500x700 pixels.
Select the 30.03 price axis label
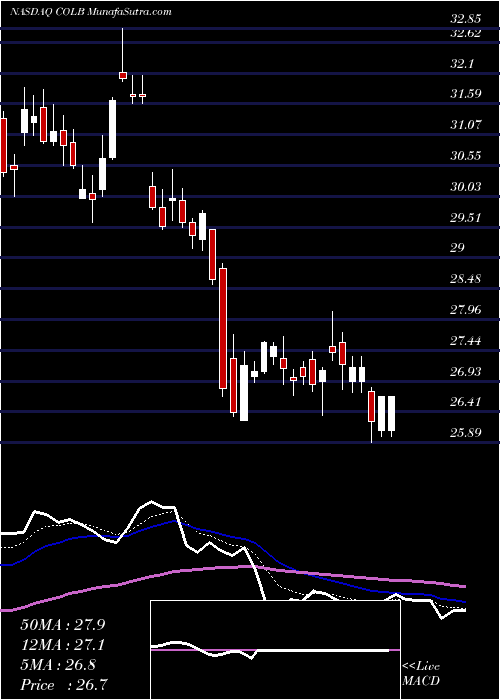pos(466,187)
